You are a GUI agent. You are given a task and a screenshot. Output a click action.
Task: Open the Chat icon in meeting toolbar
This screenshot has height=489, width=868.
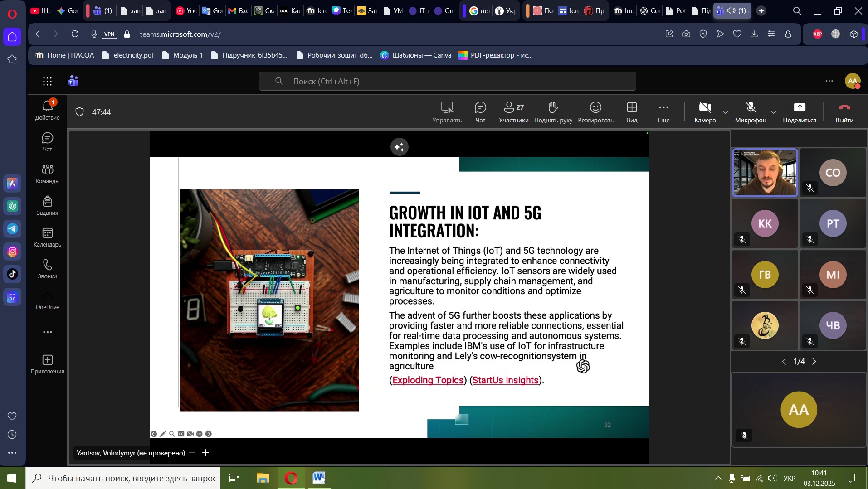pyautogui.click(x=480, y=112)
